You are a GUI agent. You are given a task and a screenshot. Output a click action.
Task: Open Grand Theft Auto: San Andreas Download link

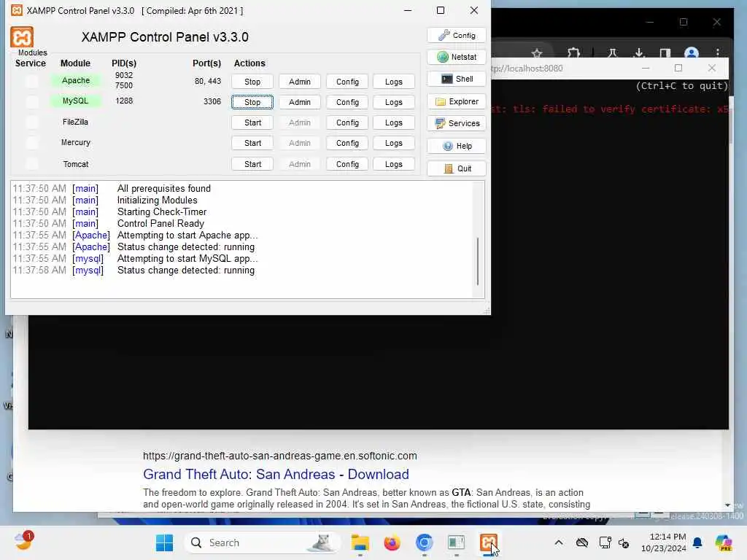(276, 474)
